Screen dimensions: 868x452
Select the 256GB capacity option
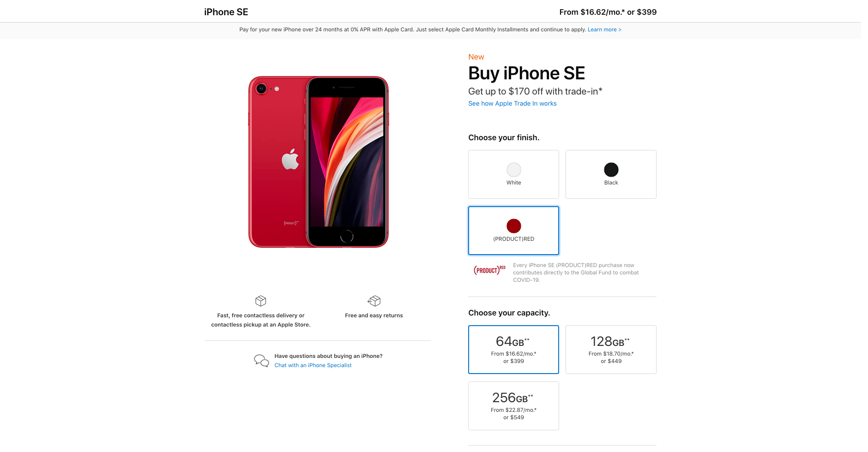pyautogui.click(x=513, y=406)
